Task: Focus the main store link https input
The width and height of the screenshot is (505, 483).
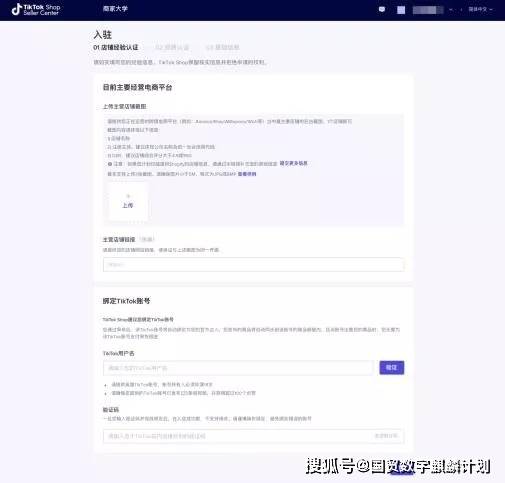Action: tap(253, 264)
